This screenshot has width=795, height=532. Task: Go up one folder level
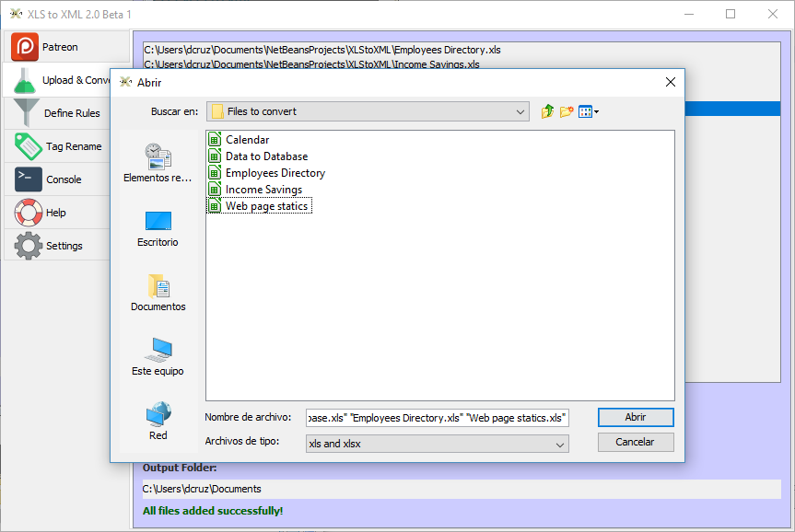click(547, 111)
